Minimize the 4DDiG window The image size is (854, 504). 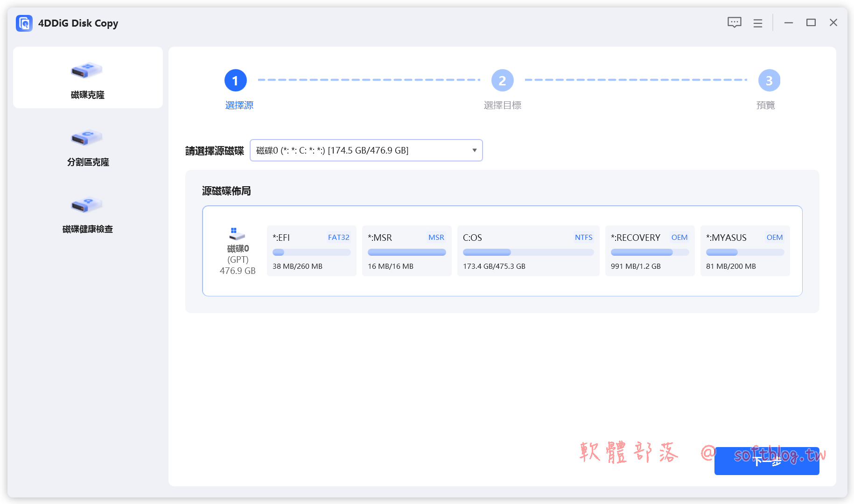pos(789,22)
